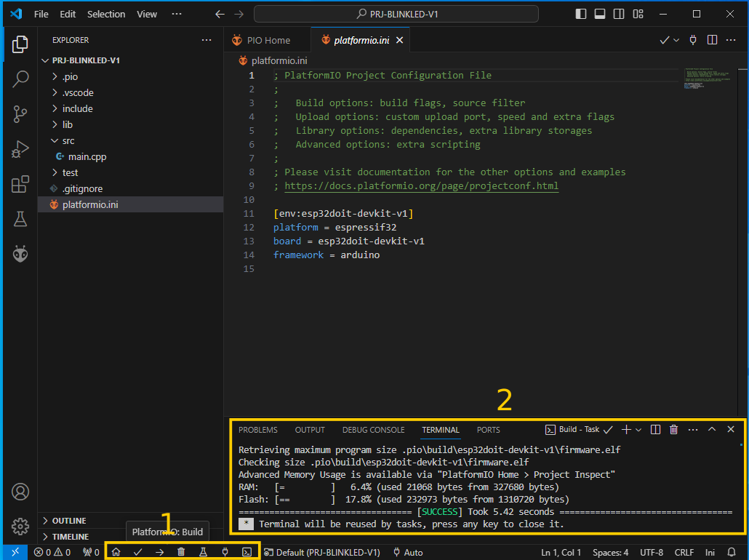Kill the terminal with the panel trash icon
749x560 pixels.
pyautogui.click(x=673, y=429)
